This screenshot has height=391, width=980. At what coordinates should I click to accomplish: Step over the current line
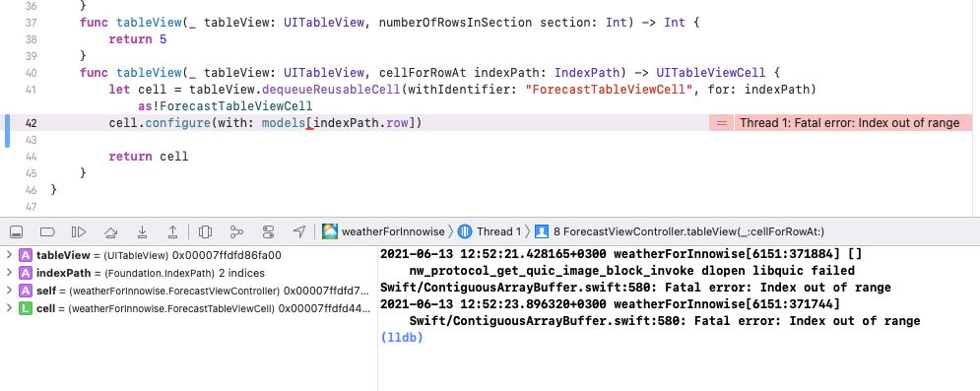click(110, 231)
